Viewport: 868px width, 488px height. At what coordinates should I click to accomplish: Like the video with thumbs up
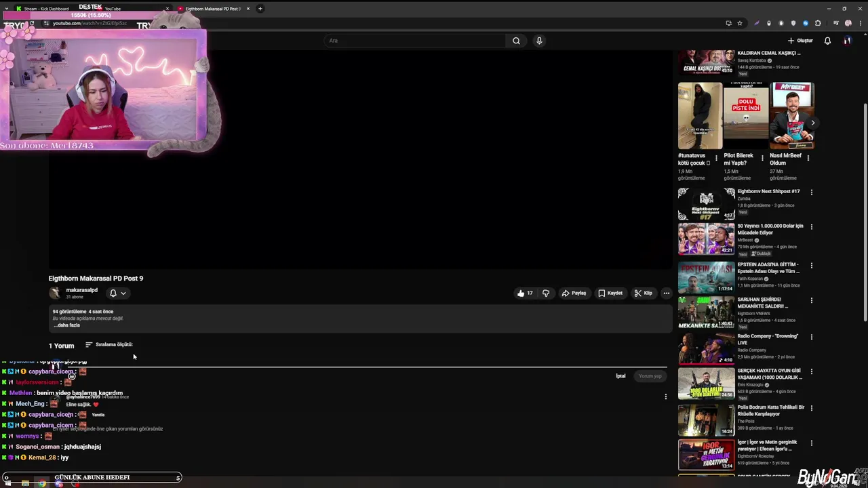point(525,293)
